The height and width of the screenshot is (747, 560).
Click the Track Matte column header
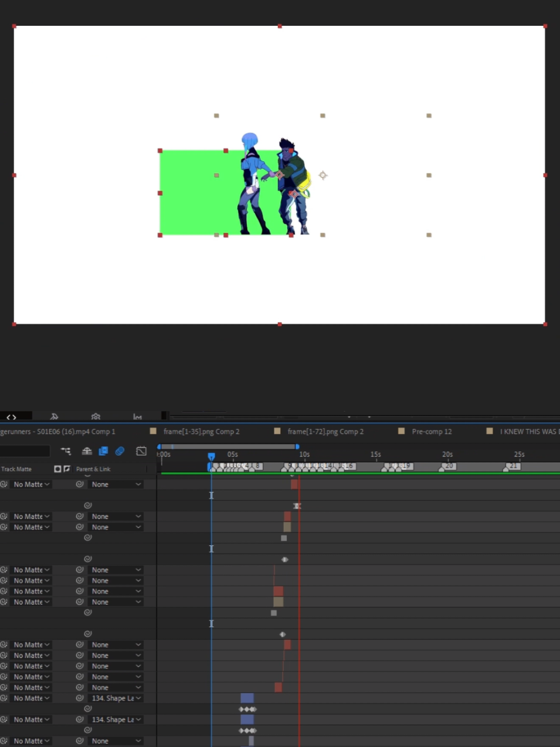[x=16, y=469]
